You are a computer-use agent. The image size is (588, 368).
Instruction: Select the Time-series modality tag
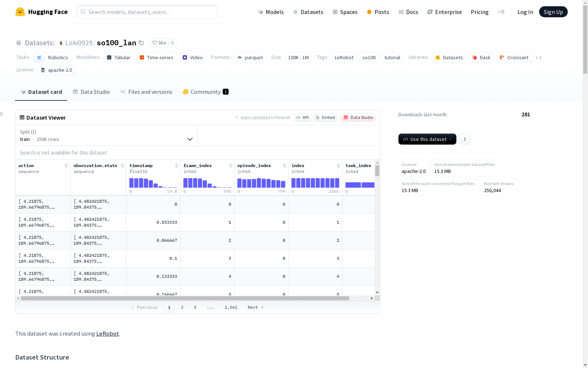pyautogui.click(x=156, y=57)
